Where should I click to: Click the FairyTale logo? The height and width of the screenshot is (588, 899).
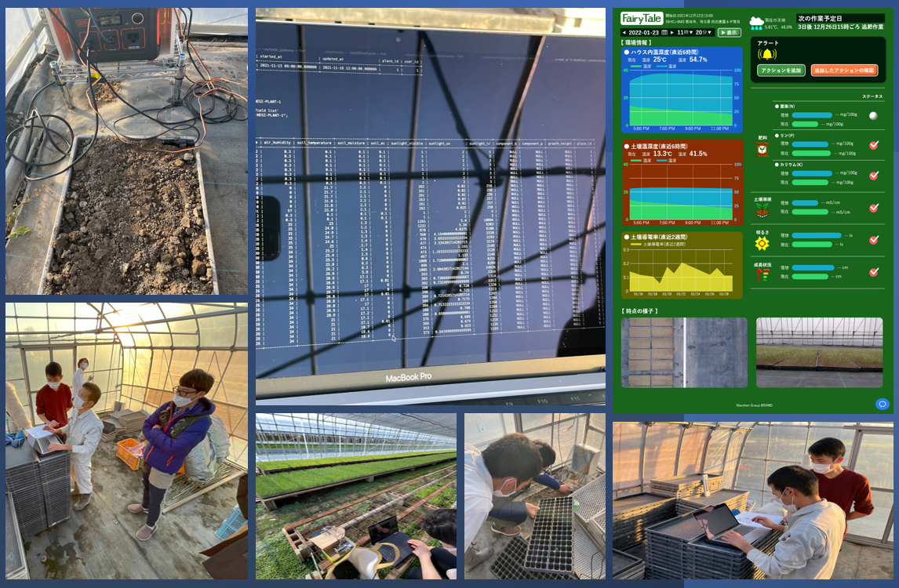(642, 18)
